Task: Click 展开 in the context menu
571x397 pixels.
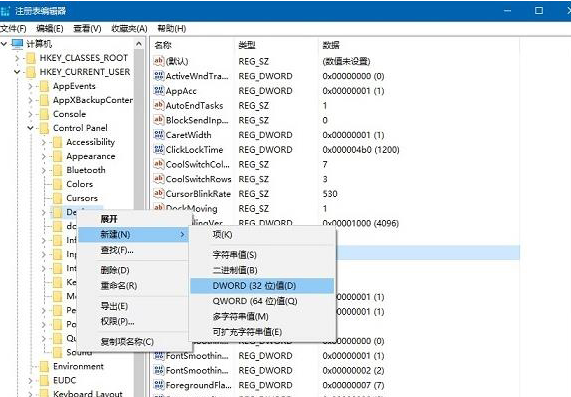Action: (133, 219)
